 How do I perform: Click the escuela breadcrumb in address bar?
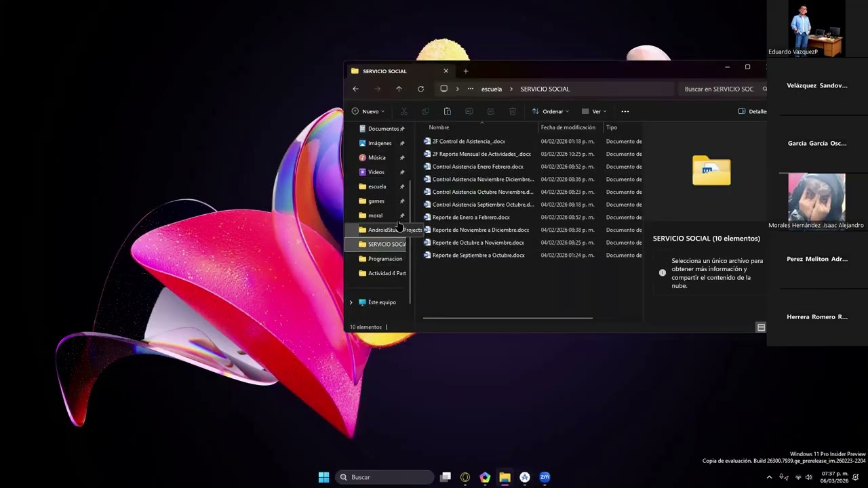coord(492,89)
